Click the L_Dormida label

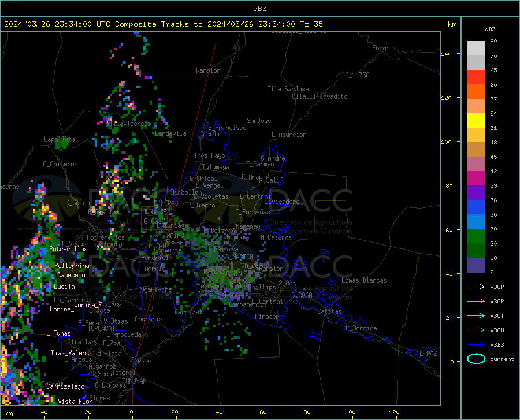[x=361, y=328]
